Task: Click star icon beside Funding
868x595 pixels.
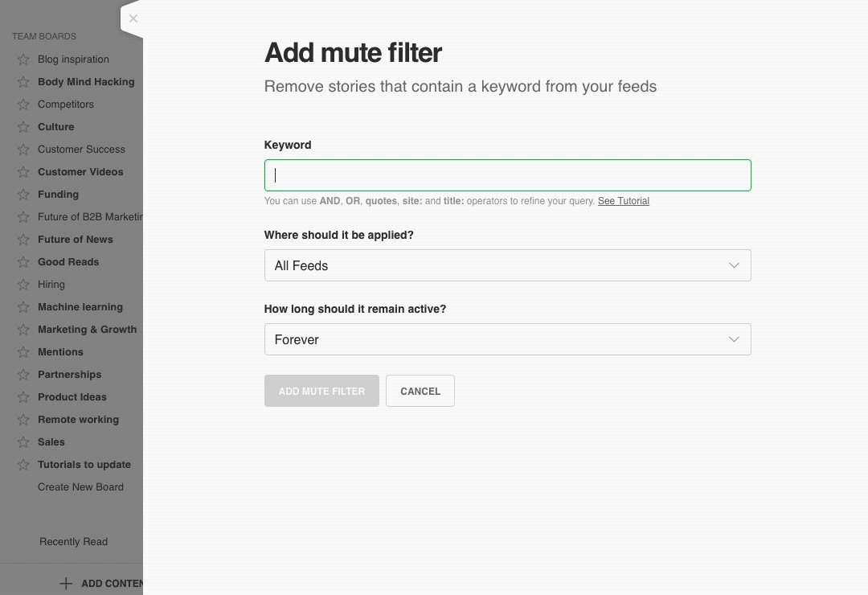Action: (x=23, y=195)
